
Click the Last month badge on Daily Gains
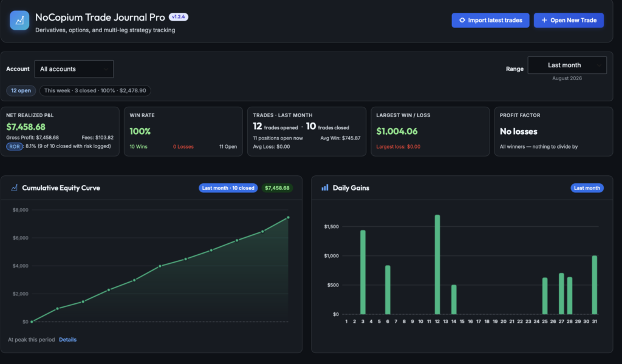click(x=587, y=187)
